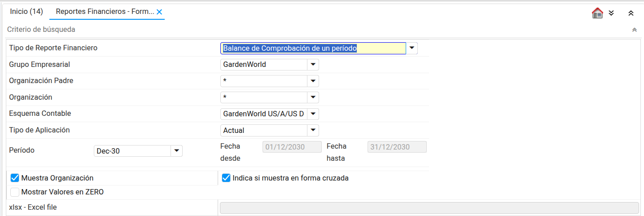Open the Organización Padre dropdown arrow

point(313,81)
